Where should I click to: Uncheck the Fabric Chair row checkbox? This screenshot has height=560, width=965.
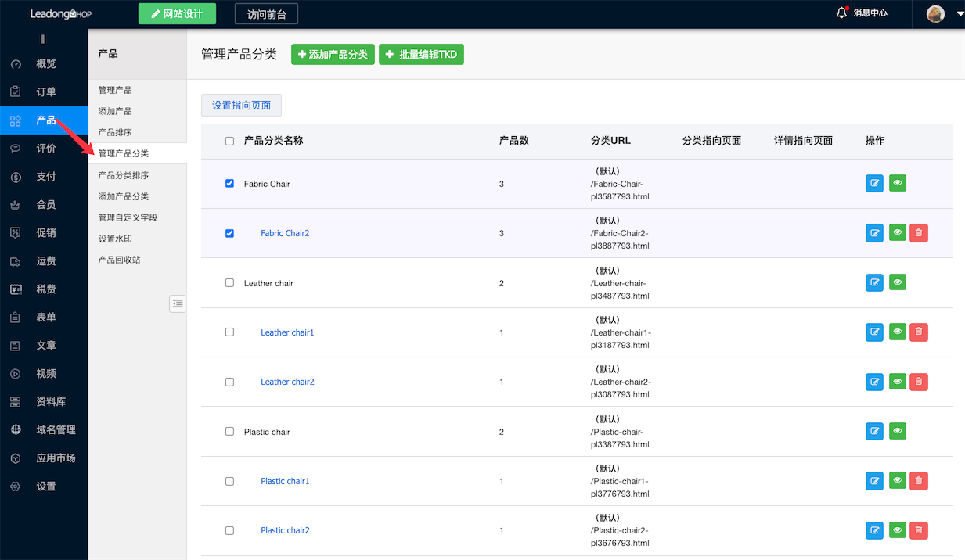[x=229, y=183]
